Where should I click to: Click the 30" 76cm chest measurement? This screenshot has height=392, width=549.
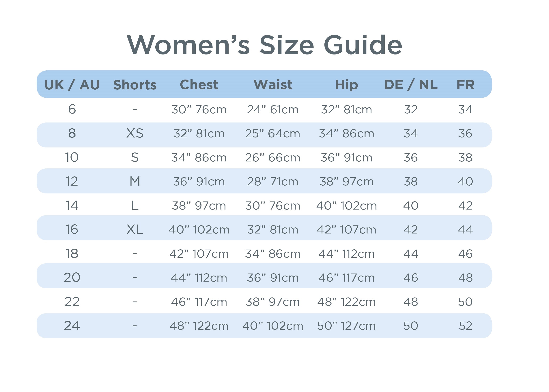tap(199, 110)
